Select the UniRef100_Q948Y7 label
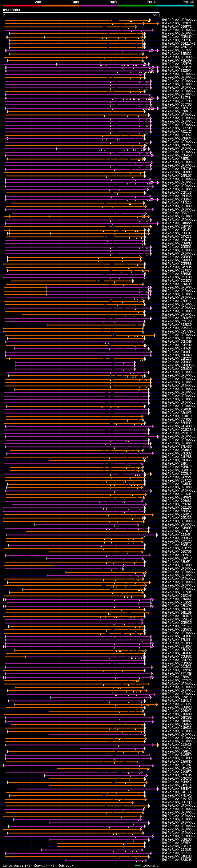Screen dimensions: 197x868 point(177,710)
